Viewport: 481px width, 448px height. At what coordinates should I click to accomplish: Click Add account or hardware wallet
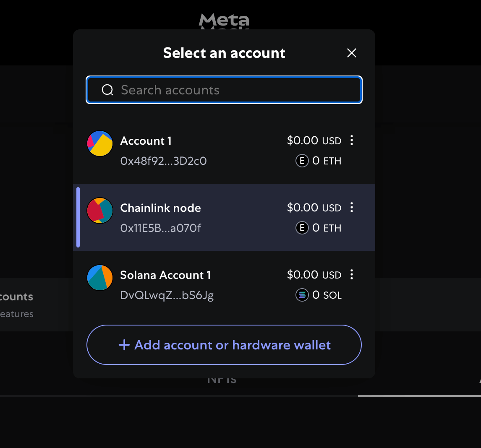224,345
